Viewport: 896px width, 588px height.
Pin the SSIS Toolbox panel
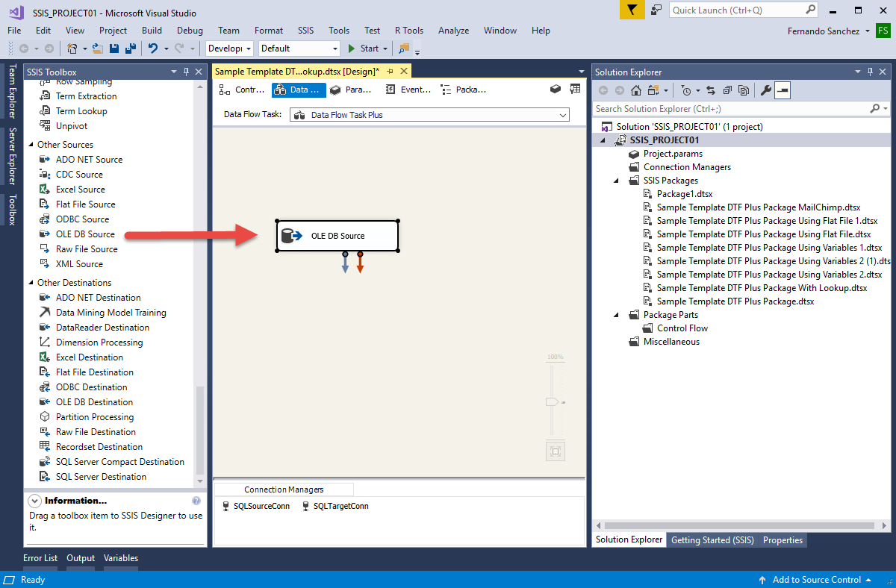point(186,72)
